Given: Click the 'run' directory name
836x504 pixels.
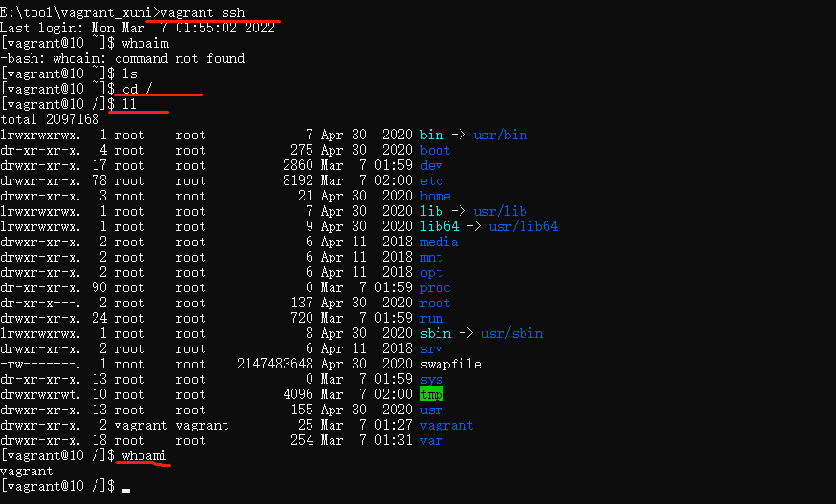Looking at the screenshot, I should click(431, 318).
